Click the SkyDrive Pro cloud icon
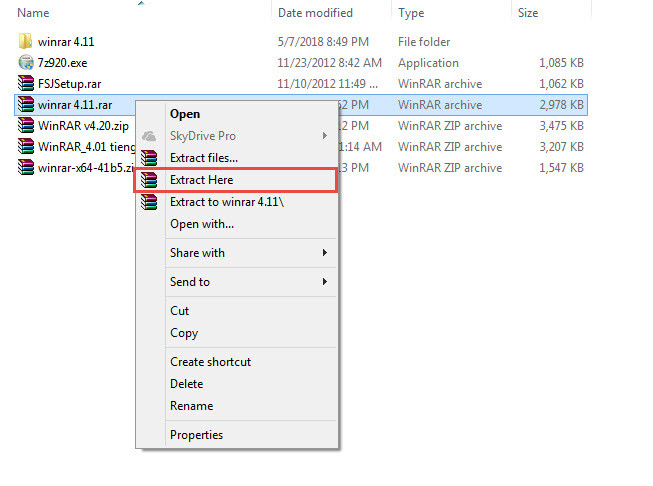Viewport: 653px width, 486px height. [x=149, y=136]
